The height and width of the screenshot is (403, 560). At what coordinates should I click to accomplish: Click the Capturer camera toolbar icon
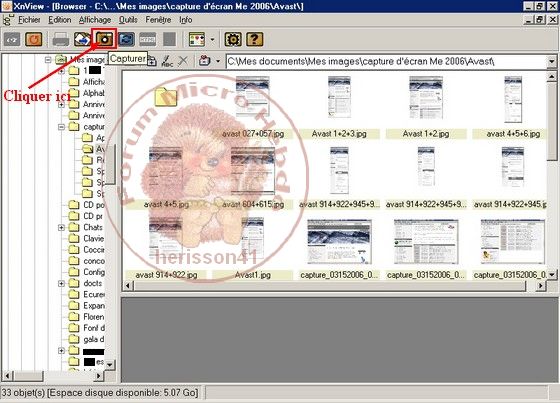pyautogui.click(x=104, y=39)
